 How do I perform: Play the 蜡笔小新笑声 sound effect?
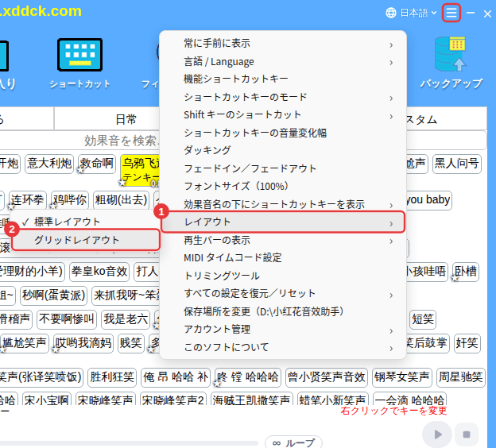(333, 400)
